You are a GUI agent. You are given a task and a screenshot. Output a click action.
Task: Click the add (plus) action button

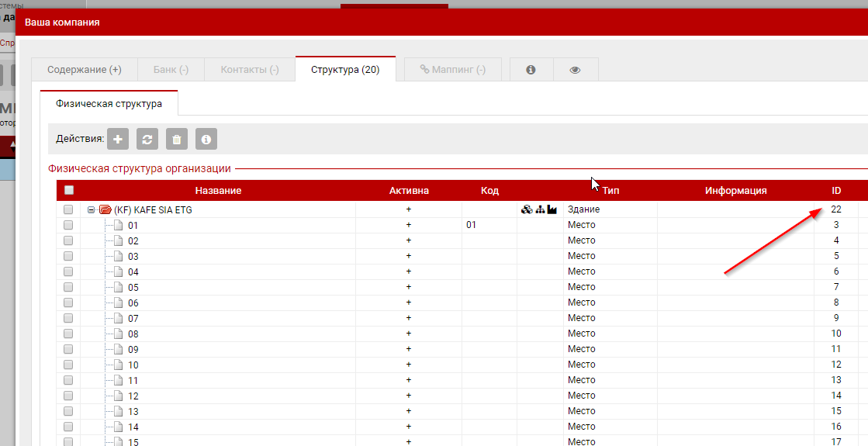pyautogui.click(x=118, y=139)
